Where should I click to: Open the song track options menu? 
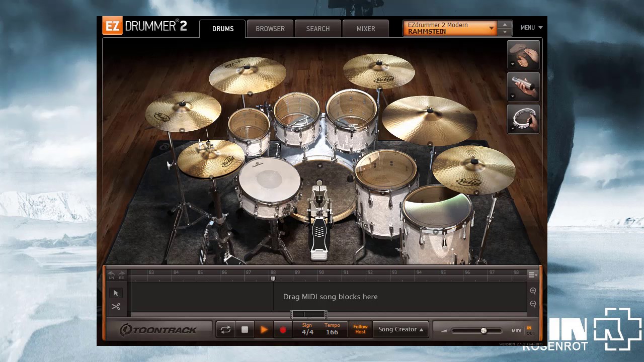(x=532, y=275)
